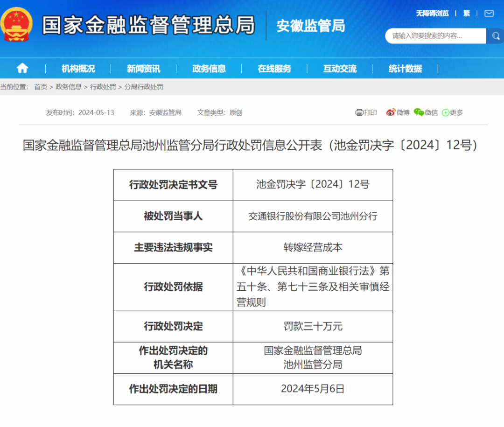
Task: Select the 统计数据 navigation tab
Action: pyautogui.click(x=404, y=69)
